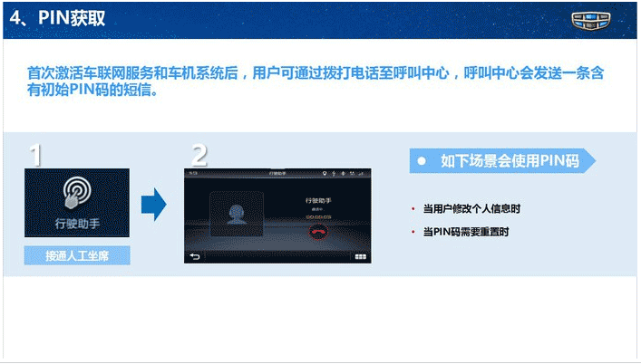Click the red hang-up call button
This screenshot has height=364, width=641.
pos(318,233)
